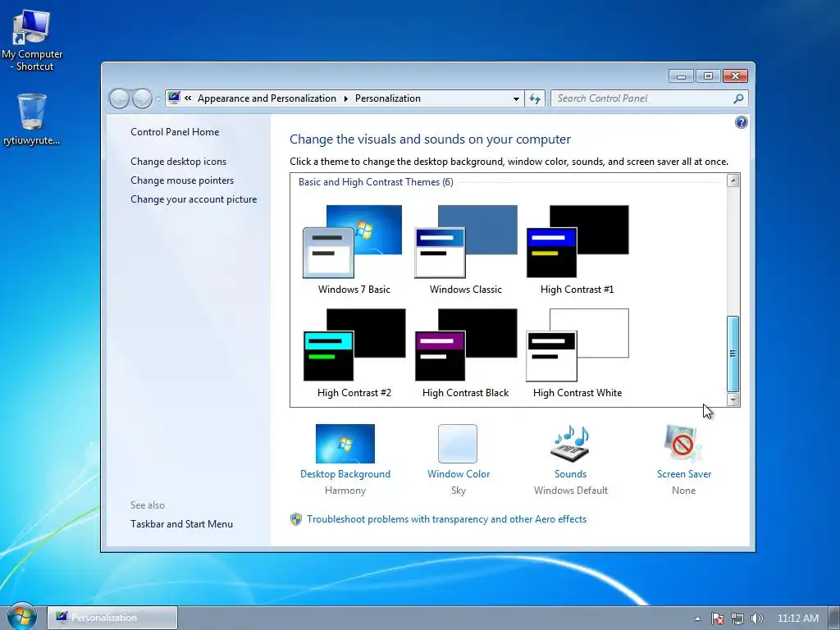Viewport: 840px width, 630px height.
Task: Select the Windows 7 Basic theme
Action: point(354,249)
